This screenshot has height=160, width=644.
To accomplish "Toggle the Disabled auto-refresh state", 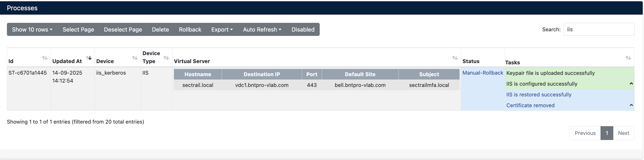I will pos(303,29).
